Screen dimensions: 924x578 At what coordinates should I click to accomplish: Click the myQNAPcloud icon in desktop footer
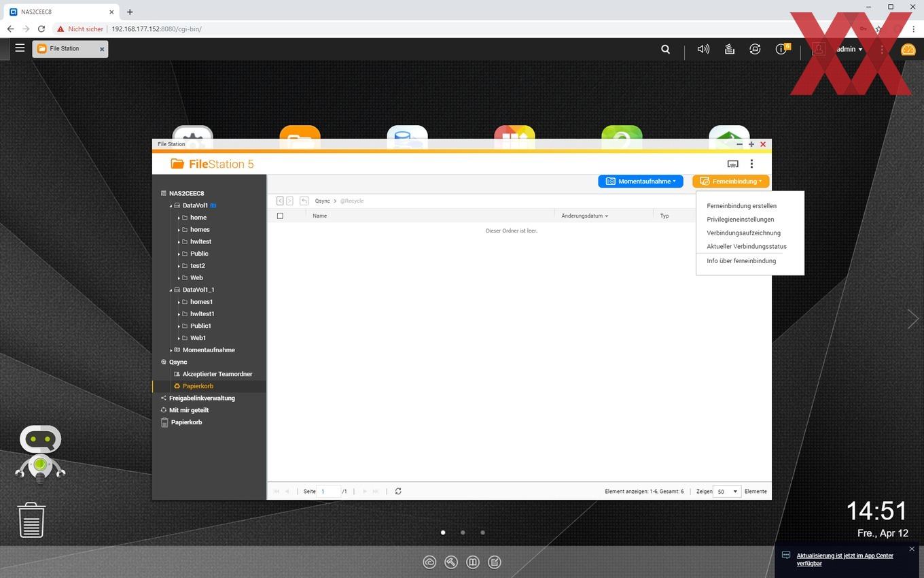pos(429,562)
